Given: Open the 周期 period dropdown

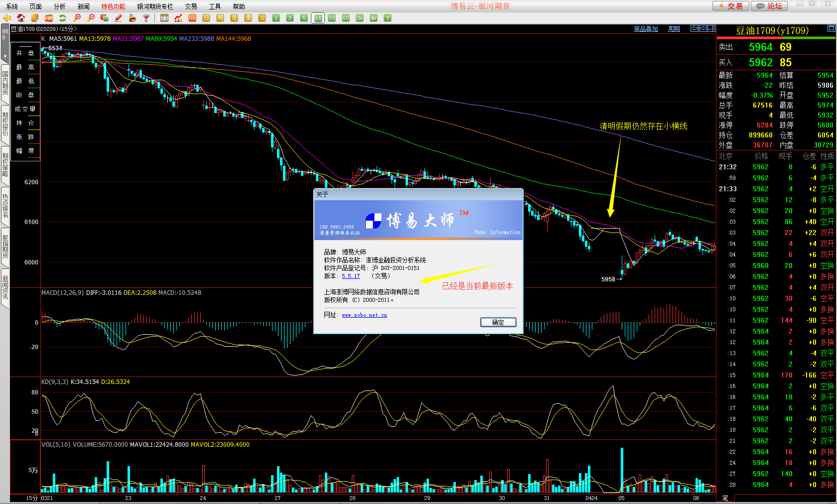Looking at the screenshot, I should point(674,29).
